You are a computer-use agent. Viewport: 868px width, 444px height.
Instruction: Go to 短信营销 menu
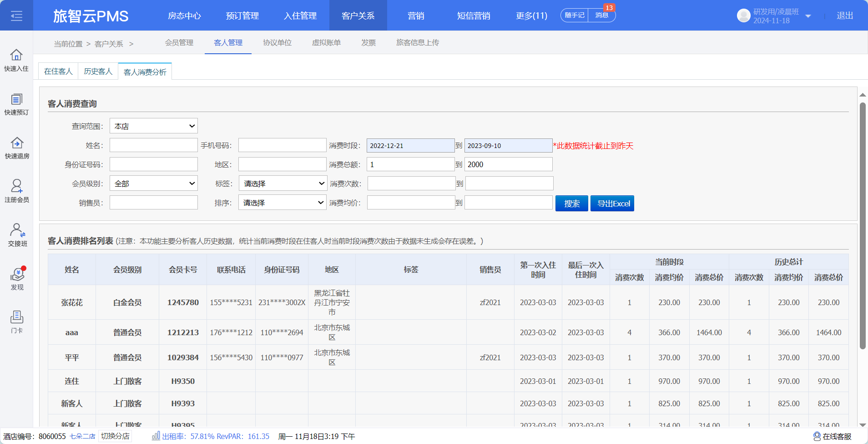pos(474,15)
